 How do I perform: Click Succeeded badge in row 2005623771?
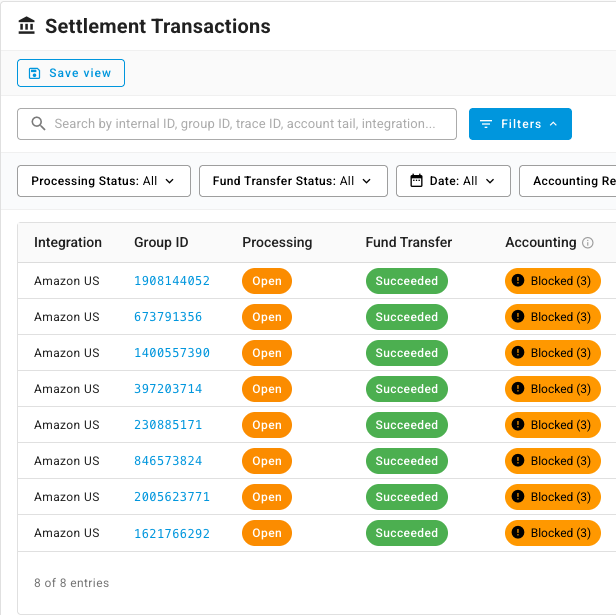pyautogui.click(x=407, y=497)
